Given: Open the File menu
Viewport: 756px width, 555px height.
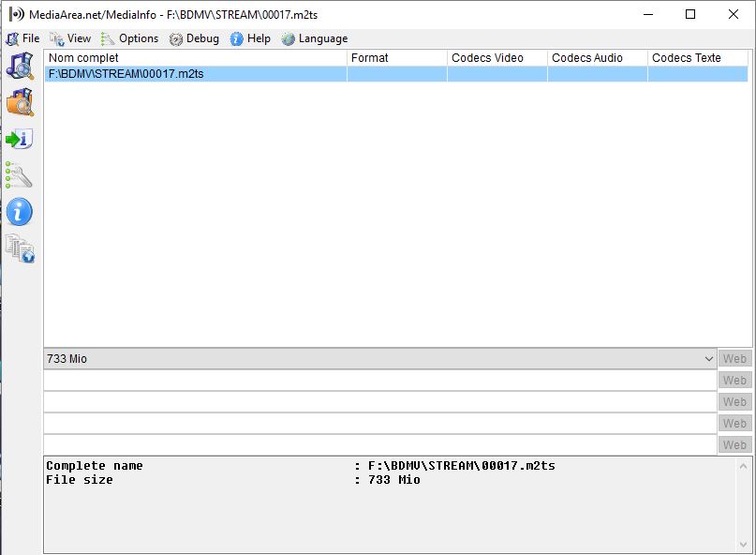Looking at the screenshot, I should 23,38.
